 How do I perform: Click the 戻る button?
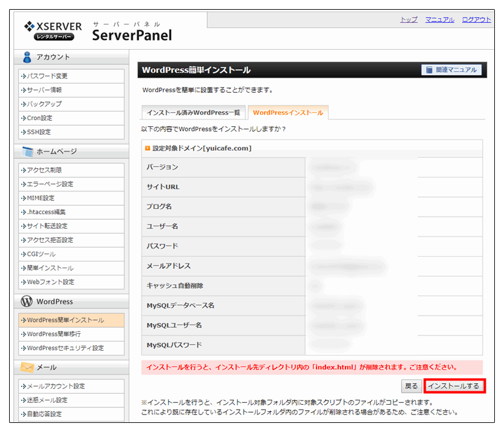coord(412,386)
